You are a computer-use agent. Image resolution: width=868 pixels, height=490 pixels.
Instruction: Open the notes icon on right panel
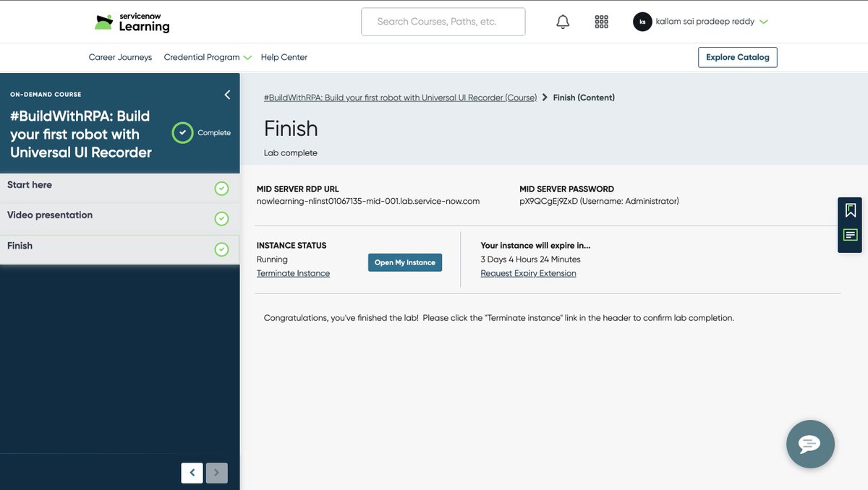click(x=851, y=235)
